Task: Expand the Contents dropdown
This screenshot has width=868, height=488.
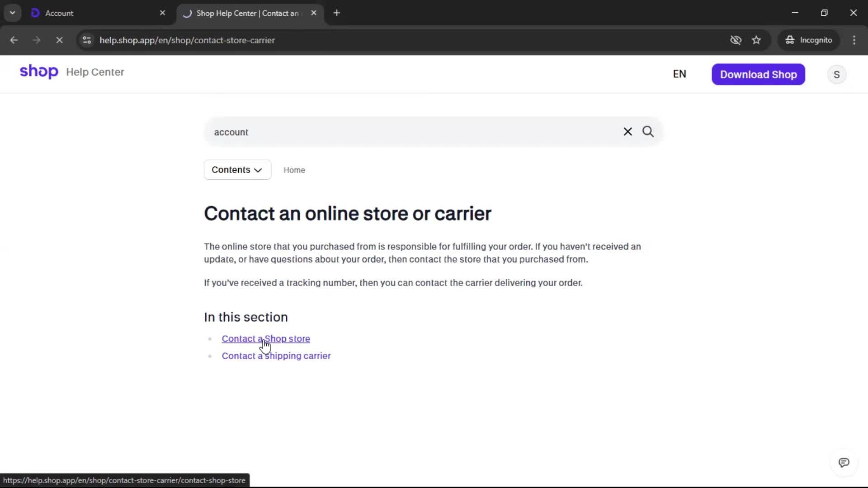Action: point(237,170)
